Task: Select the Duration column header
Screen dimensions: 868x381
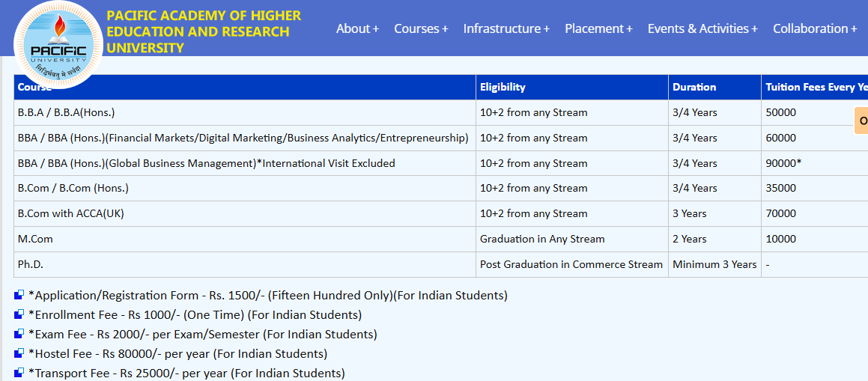Action: (714, 87)
